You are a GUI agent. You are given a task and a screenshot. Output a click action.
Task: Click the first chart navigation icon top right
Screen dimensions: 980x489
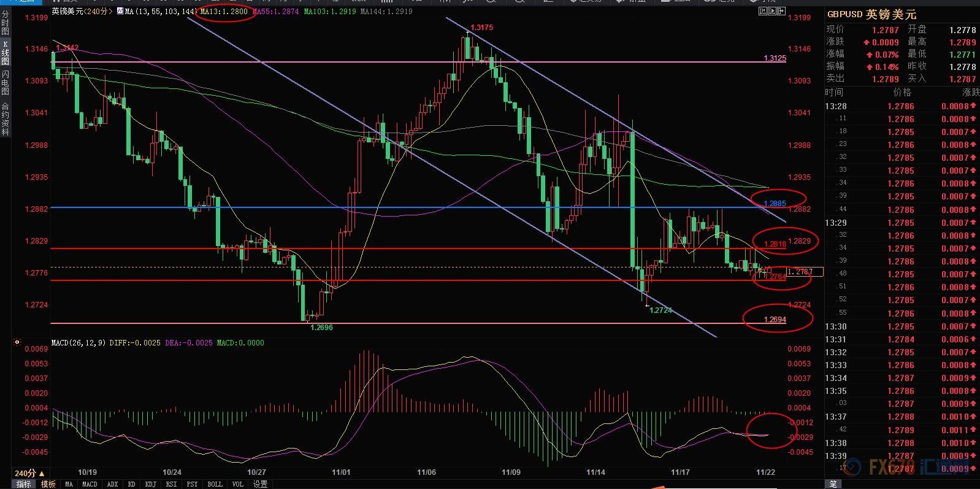(x=764, y=11)
